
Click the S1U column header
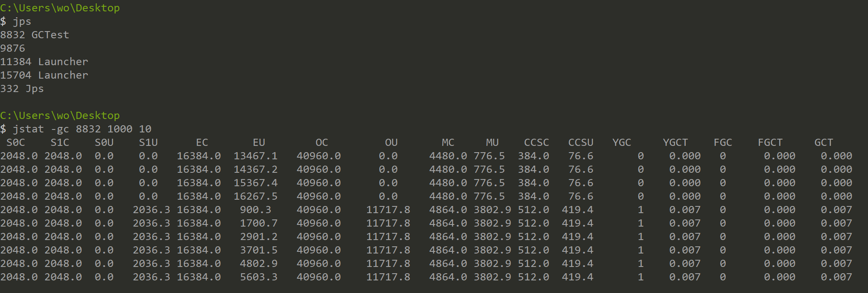point(148,143)
